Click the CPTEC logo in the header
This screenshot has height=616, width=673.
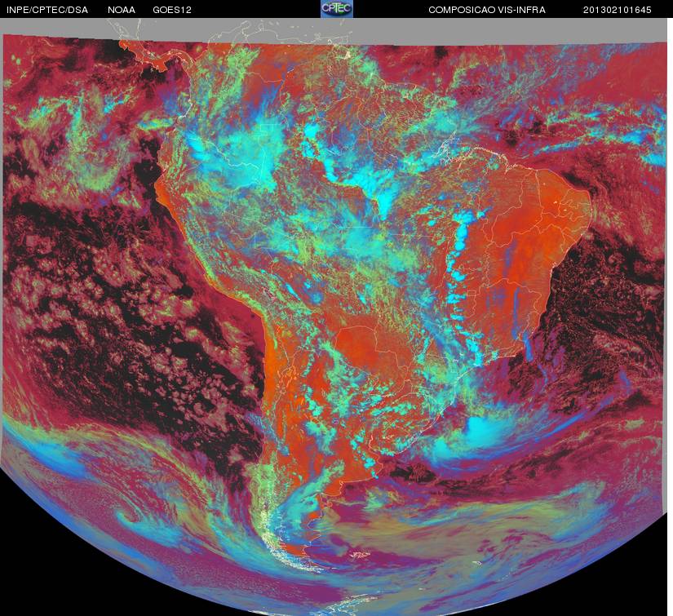pyautogui.click(x=337, y=9)
